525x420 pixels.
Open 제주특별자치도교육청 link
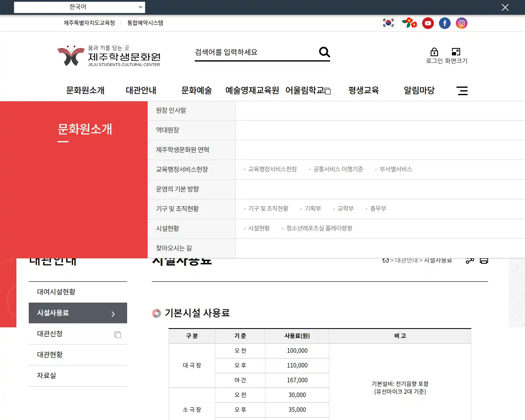(89, 23)
